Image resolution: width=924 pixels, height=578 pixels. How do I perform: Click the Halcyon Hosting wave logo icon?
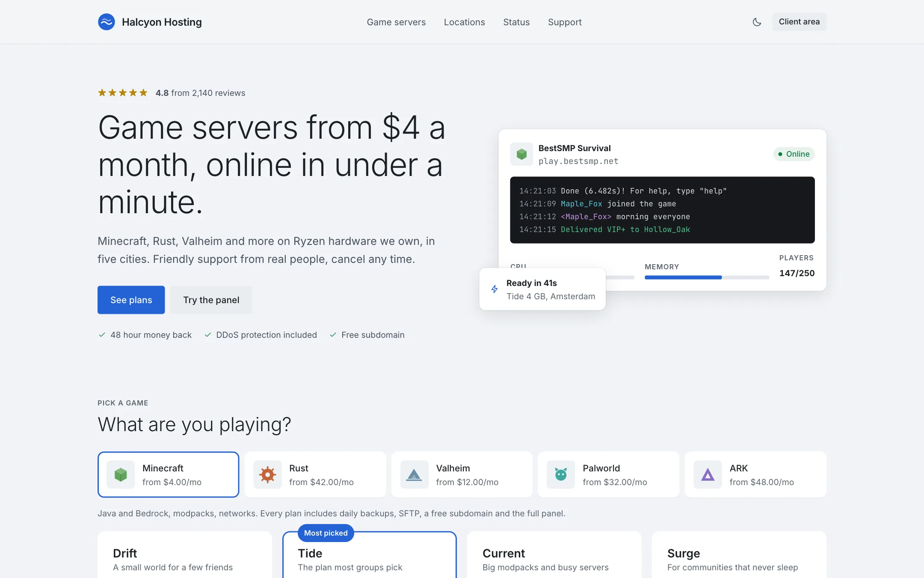click(x=106, y=22)
